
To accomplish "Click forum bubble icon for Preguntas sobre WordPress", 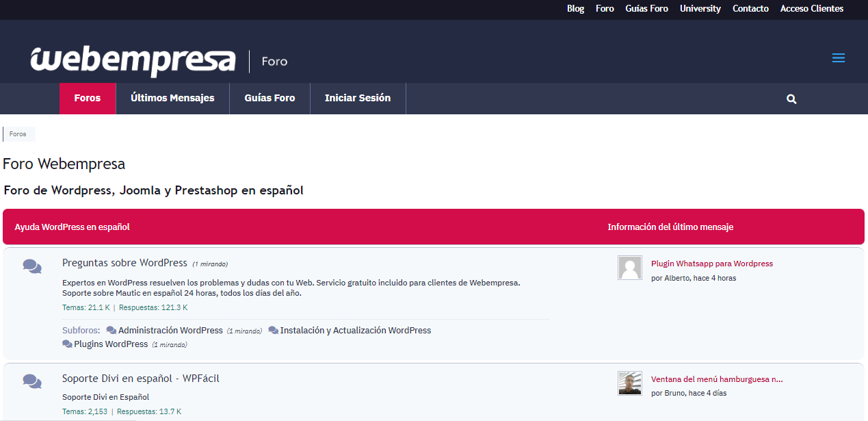I will [x=32, y=266].
